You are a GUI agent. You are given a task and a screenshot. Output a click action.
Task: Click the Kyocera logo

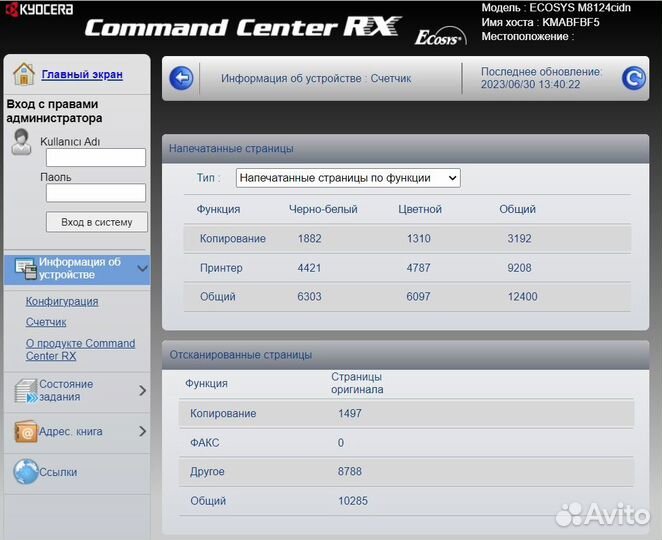(37, 9)
